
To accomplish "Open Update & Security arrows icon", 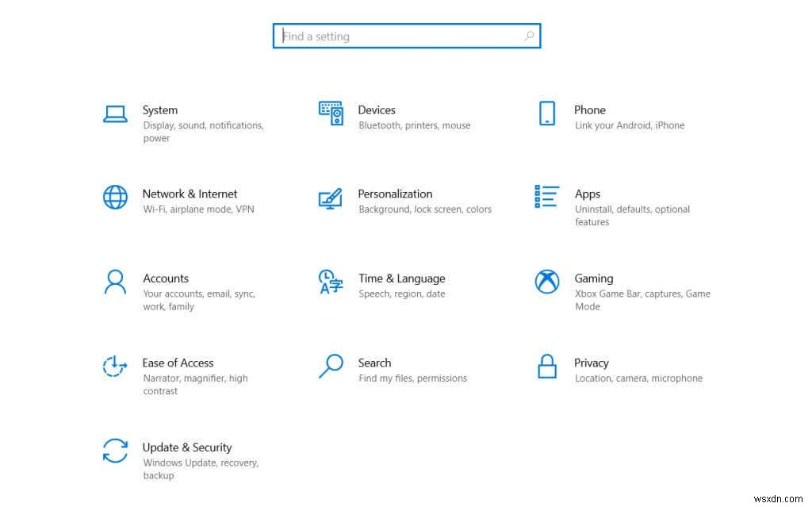I will [x=115, y=451].
